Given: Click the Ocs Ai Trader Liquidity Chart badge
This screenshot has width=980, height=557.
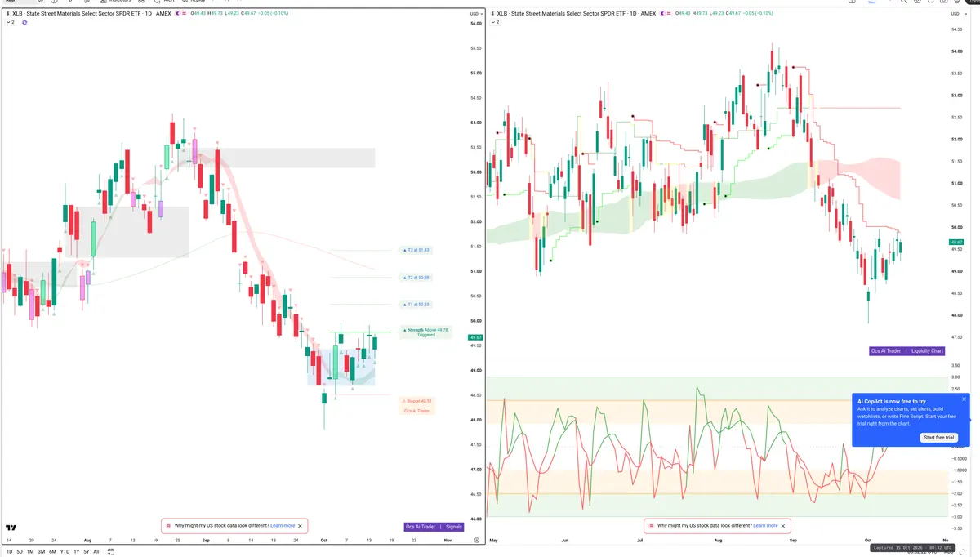Looking at the screenshot, I should (907, 351).
